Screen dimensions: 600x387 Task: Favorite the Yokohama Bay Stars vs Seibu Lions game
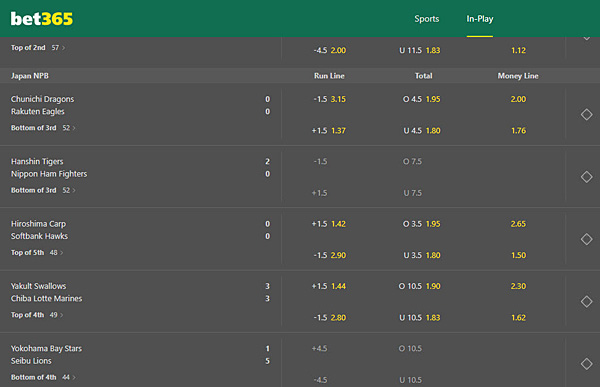pyautogui.click(x=586, y=364)
